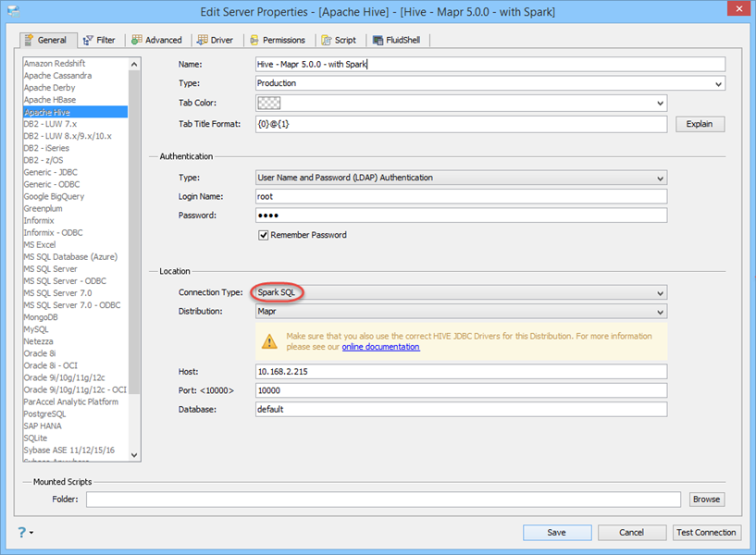This screenshot has width=756, height=555.
Task: Click into the Password field
Action: [x=461, y=216]
